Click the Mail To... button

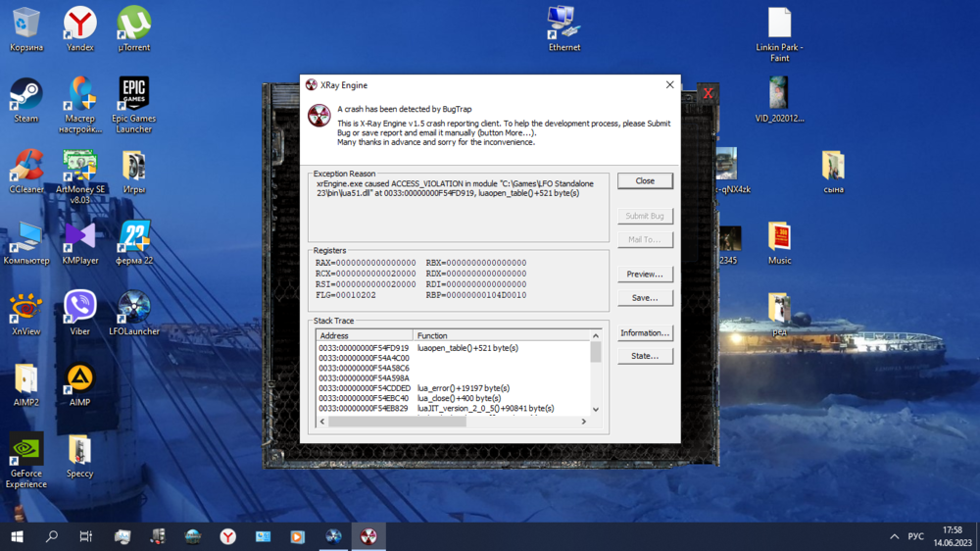[645, 239]
